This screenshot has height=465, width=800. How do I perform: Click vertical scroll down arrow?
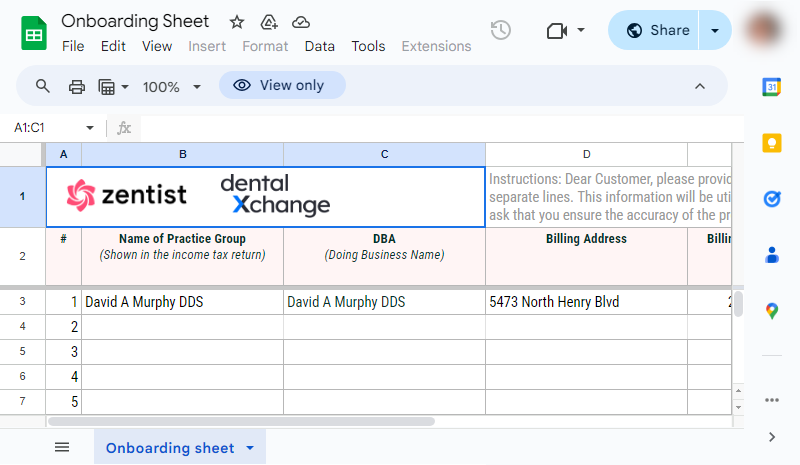point(738,407)
